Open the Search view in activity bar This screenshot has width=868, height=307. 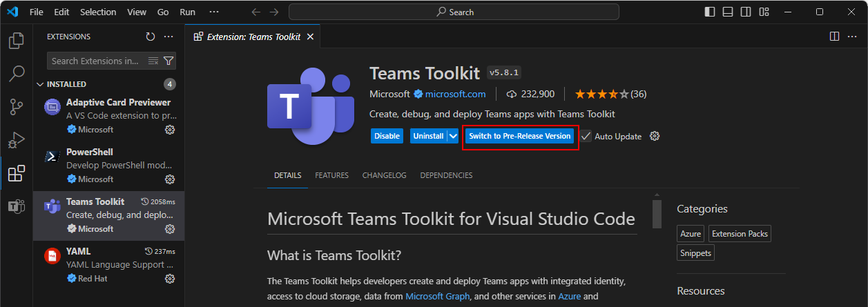(x=16, y=73)
